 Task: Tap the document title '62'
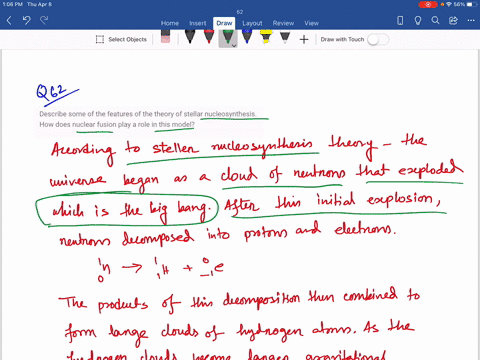(240, 12)
